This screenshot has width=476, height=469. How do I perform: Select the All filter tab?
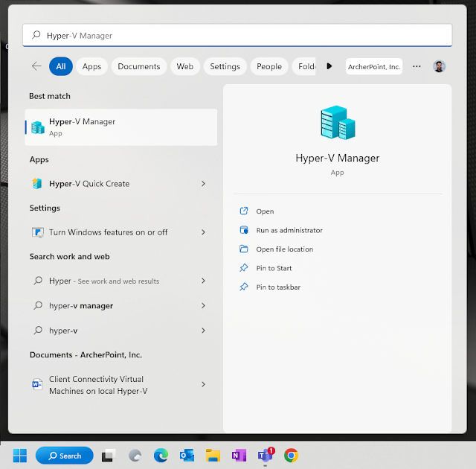pos(61,66)
